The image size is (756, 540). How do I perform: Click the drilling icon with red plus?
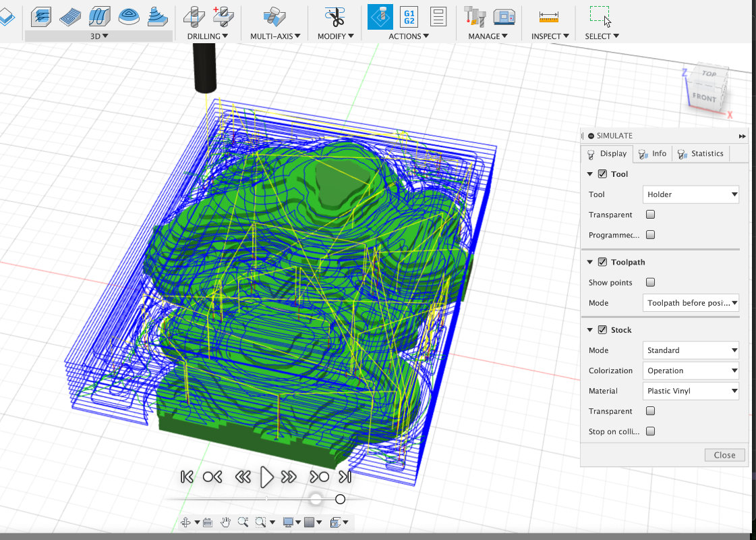(x=223, y=17)
